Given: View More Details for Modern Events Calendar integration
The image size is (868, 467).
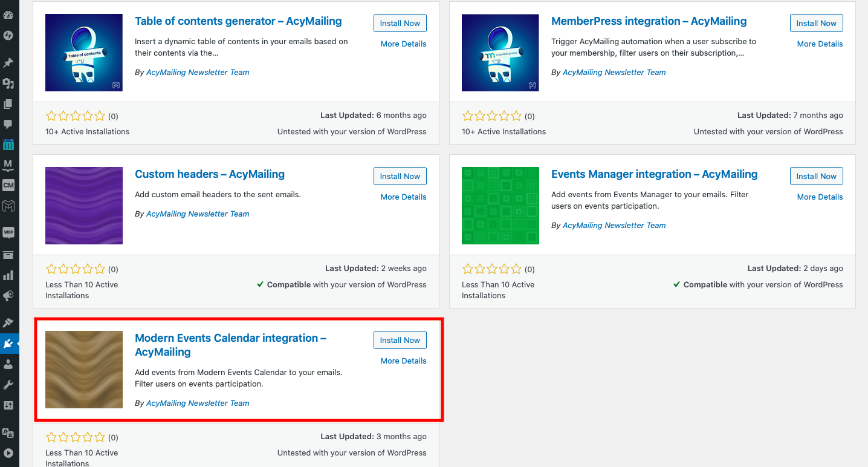Looking at the screenshot, I should pos(404,361).
